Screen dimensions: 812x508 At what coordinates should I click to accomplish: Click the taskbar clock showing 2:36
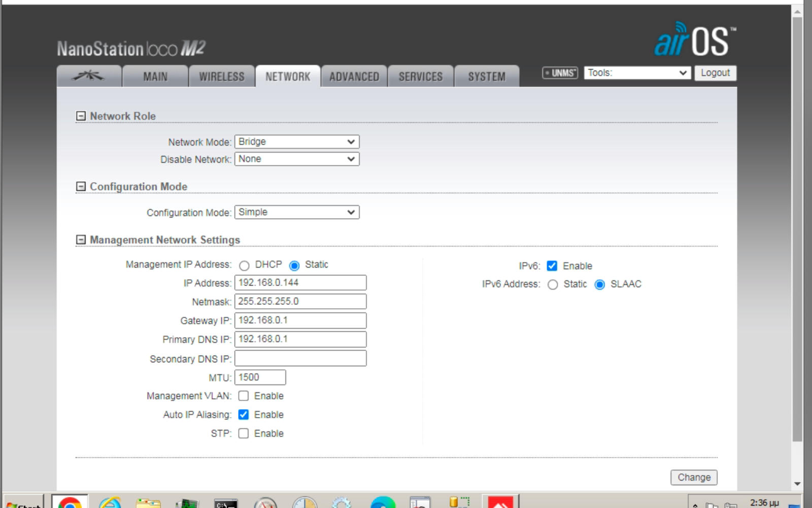point(764,502)
